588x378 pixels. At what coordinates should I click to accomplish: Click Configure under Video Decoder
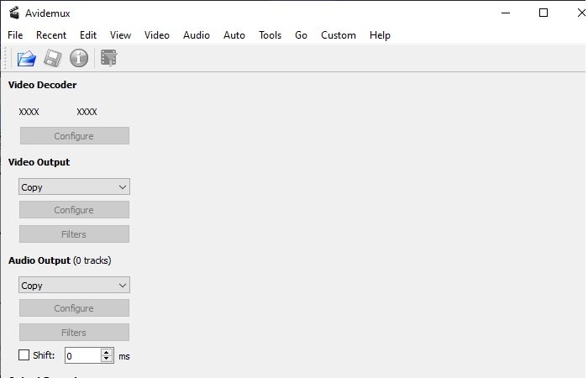[x=75, y=136]
